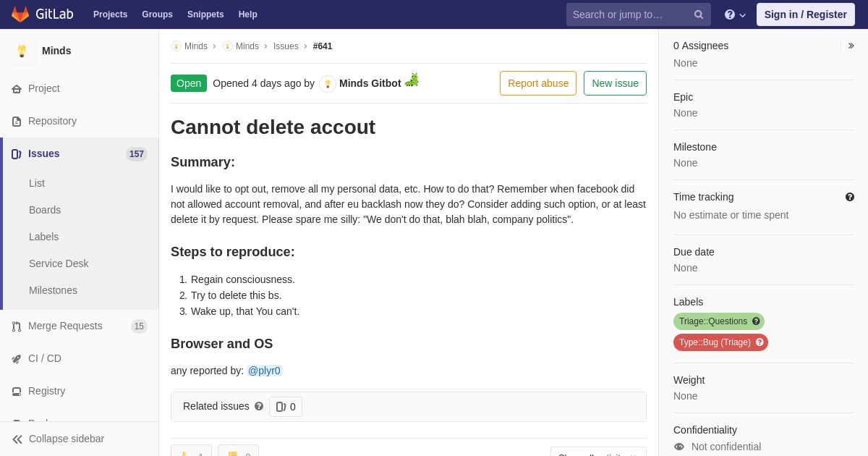Click the Minds Gitbot avatar
Screen dimensions: 868x456
point(328,84)
